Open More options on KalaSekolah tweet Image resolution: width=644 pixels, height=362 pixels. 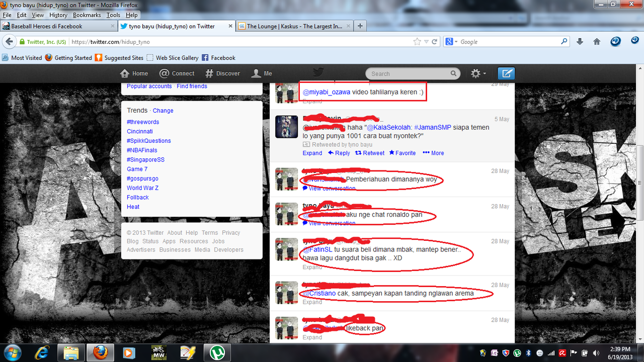tap(433, 153)
